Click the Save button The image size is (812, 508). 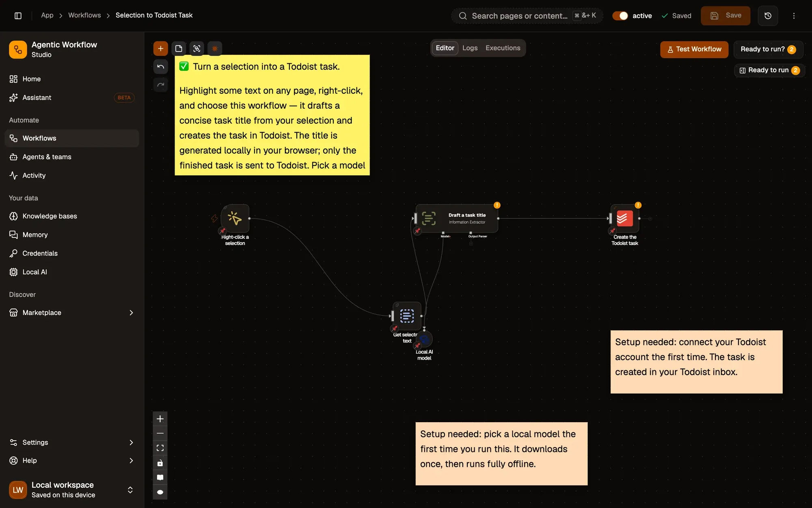coord(726,15)
